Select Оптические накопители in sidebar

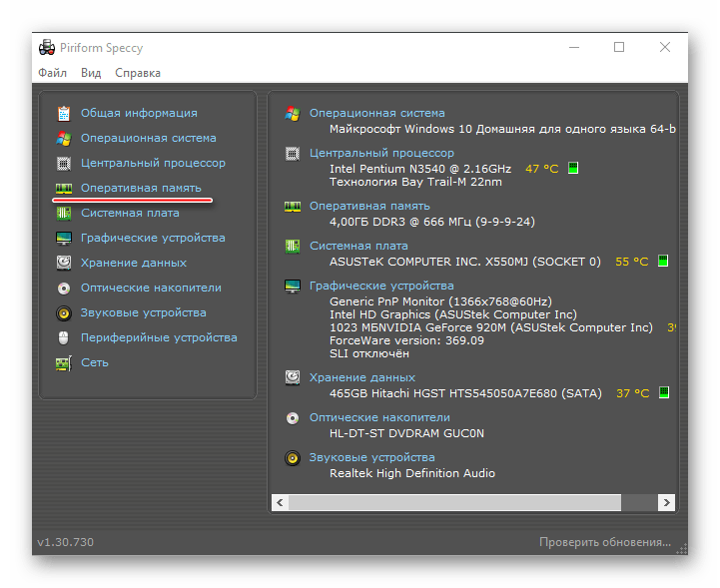[151, 288]
